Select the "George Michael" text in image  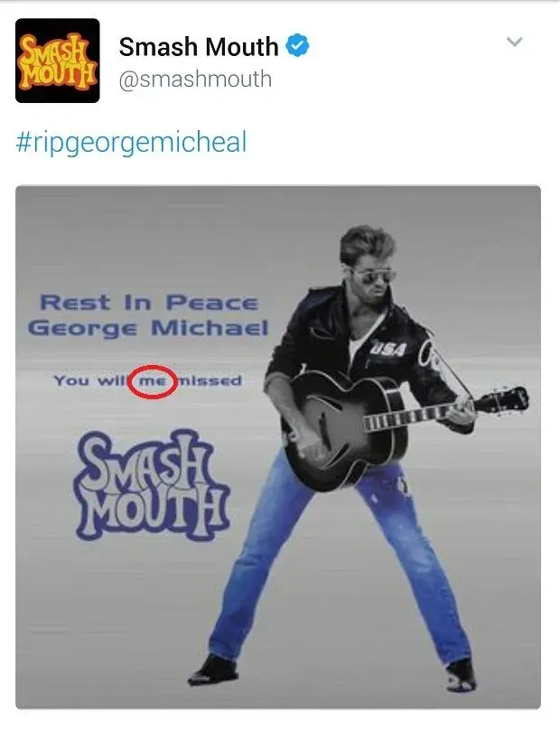tap(148, 328)
